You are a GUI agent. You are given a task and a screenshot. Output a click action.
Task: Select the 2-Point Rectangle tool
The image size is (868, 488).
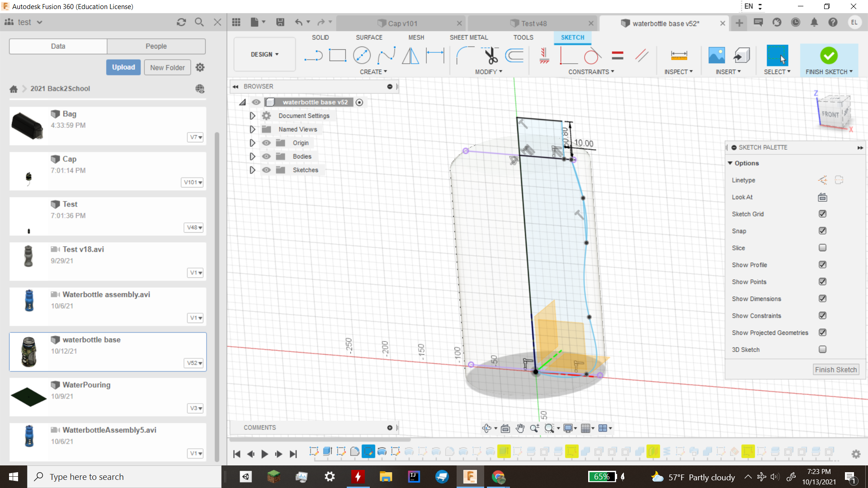(x=337, y=55)
